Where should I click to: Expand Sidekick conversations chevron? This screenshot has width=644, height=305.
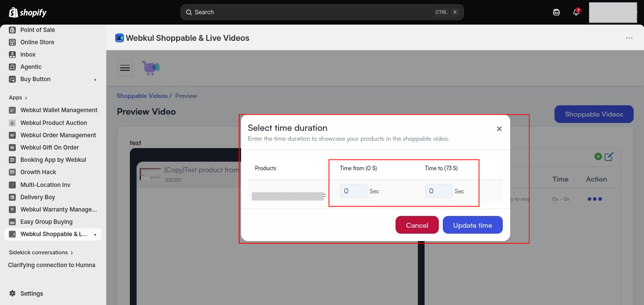coord(72,253)
